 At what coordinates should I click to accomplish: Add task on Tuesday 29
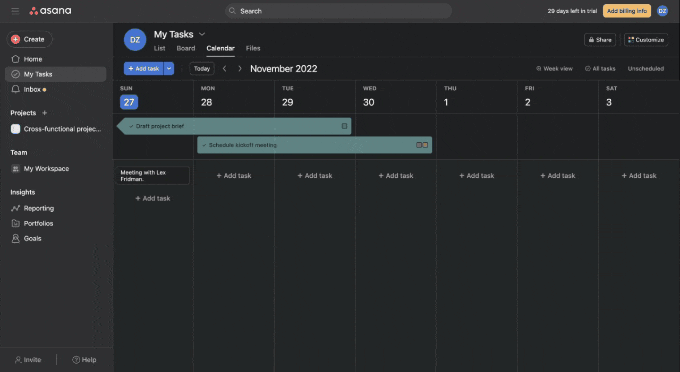click(315, 176)
